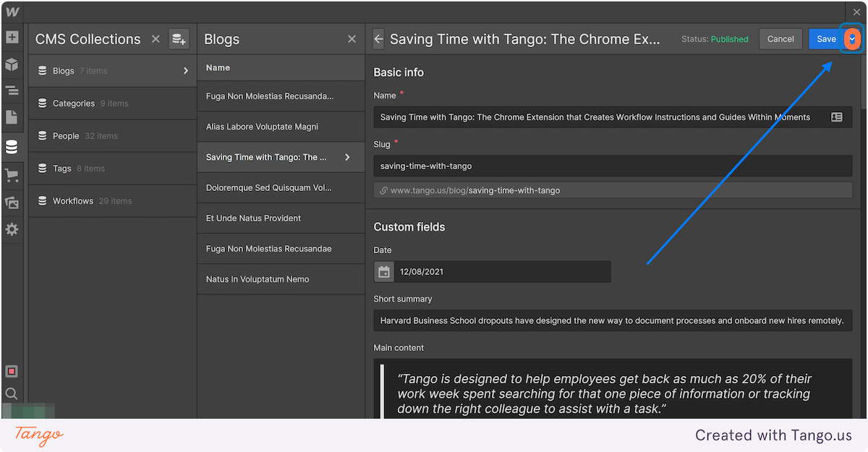This screenshot has width=868, height=452.
Task: Close the Blogs panel
Action: 352,39
